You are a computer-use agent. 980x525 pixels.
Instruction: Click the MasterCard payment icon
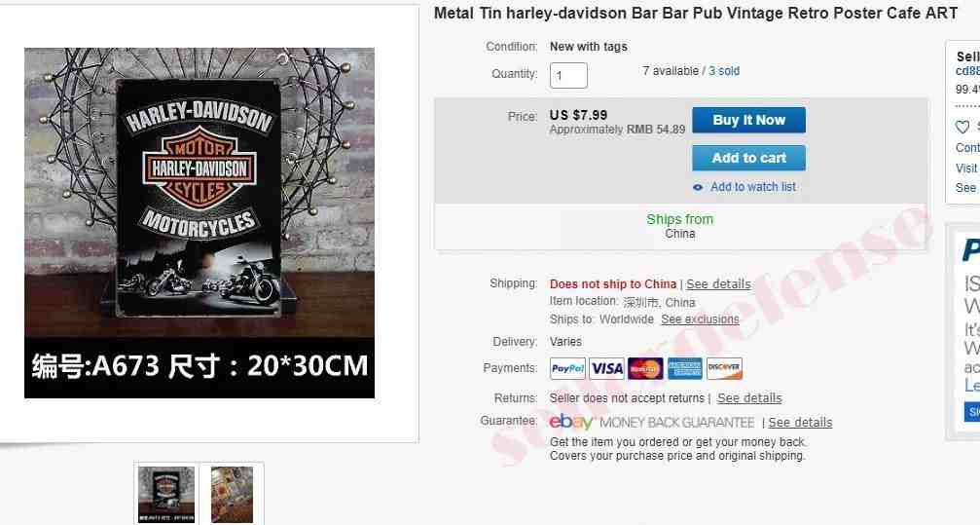coord(645,368)
